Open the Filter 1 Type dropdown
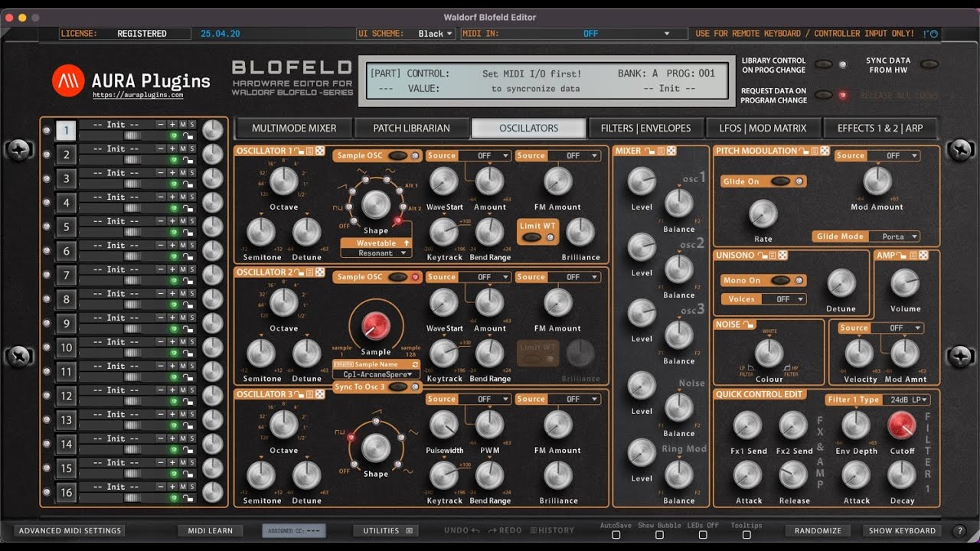Image resolution: width=980 pixels, height=551 pixels. coord(906,400)
